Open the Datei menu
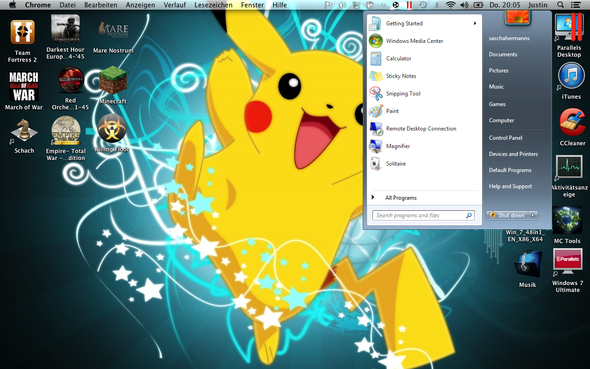Viewport: 590px width, 369px height. click(67, 5)
